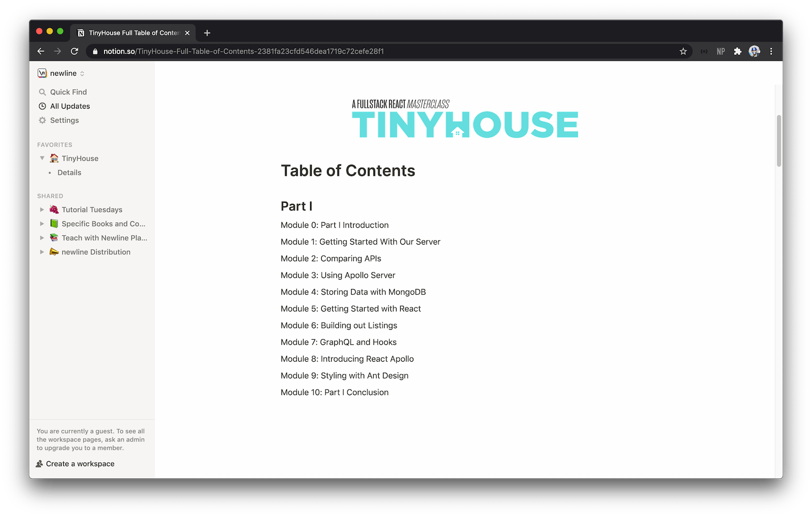Click the TinyHouse banner image
This screenshot has height=517, width=812.
coord(465,119)
